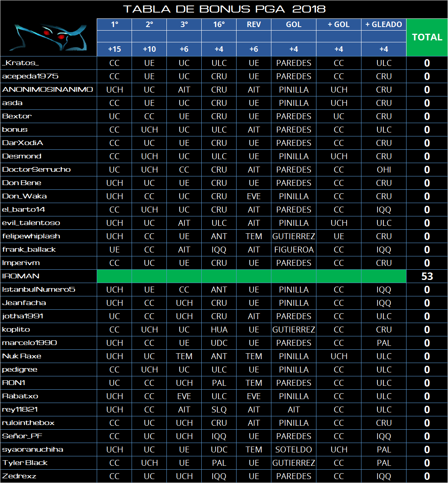Select IQQ in el_barto14's row
This screenshot has height=483, width=448.
click(384, 210)
